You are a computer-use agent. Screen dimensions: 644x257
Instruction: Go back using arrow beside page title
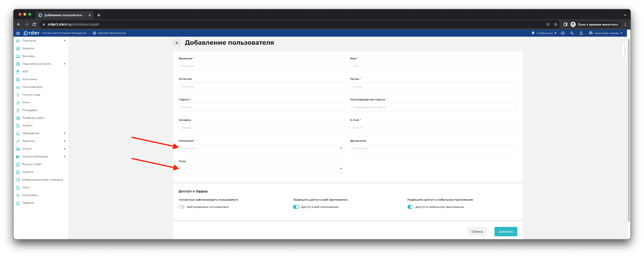[177, 43]
